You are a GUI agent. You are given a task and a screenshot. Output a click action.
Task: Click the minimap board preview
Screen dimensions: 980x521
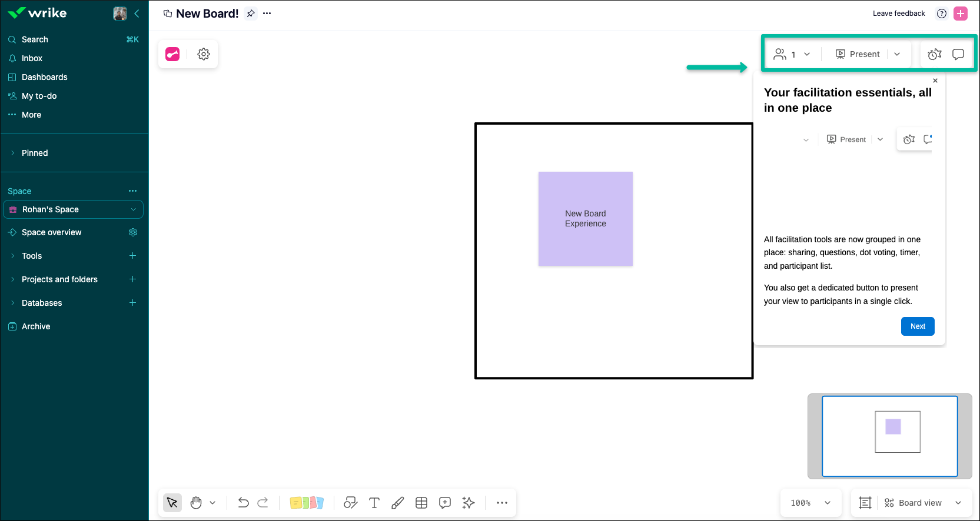tap(889, 436)
